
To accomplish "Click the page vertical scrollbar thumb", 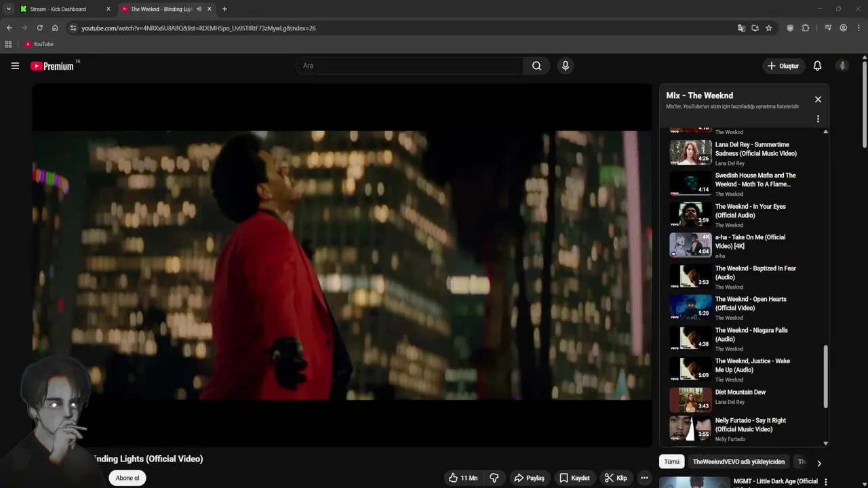I will 865,104.
